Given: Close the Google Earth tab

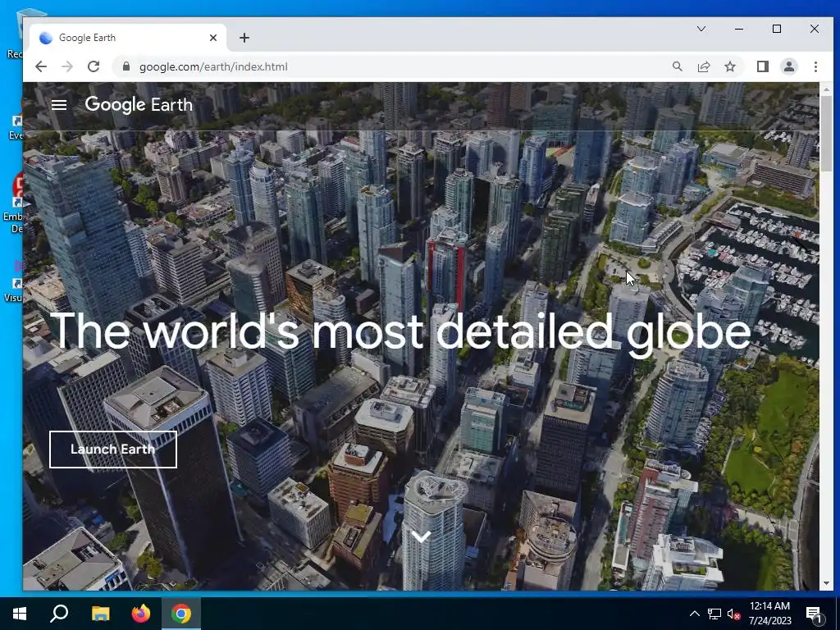Looking at the screenshot, I should (x=213, y=38).
